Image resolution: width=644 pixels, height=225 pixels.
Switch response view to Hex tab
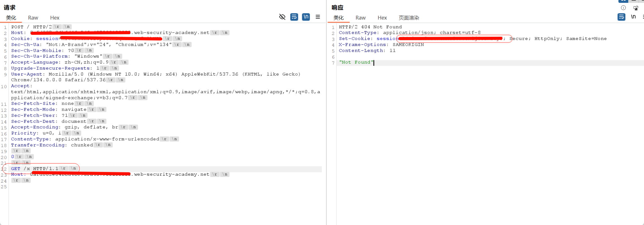(382, 18)
